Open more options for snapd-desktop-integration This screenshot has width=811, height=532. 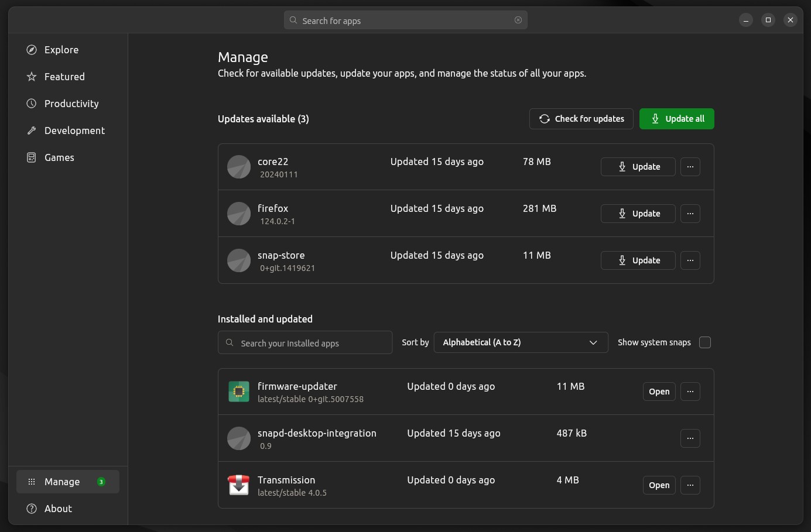(x=690, y=438)
